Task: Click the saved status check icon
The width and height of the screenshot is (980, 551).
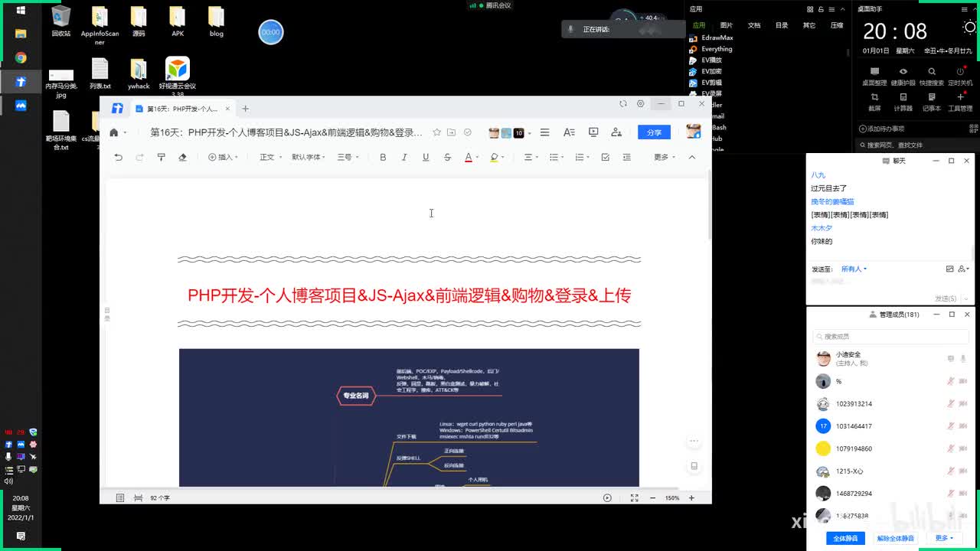Action: coord(468,132)
